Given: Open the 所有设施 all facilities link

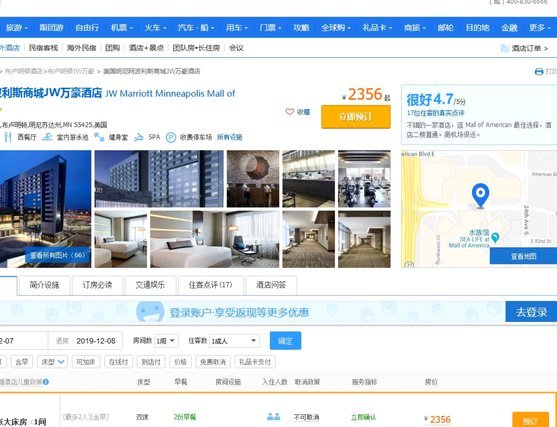Looking at the screenshot, I should coord(229,137).
